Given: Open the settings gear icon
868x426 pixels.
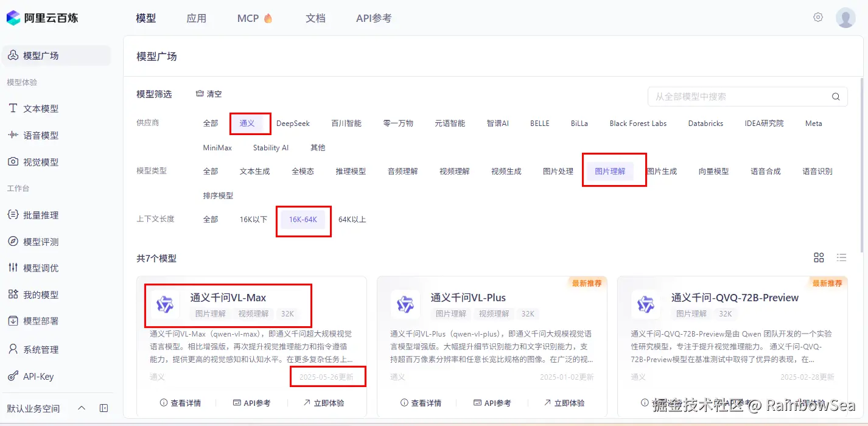Looking at the screenshot, I should (x=818, y=17).
